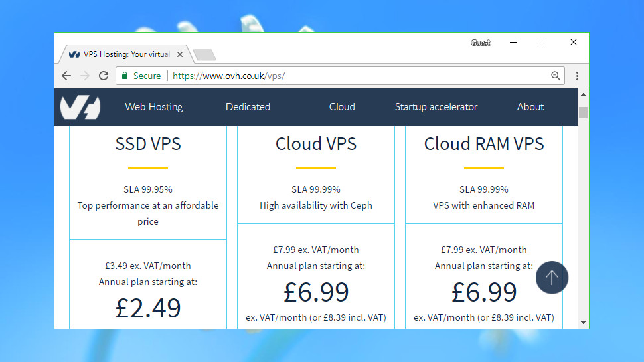Click 'Top performance at an affordable price' text
This screenshot has height=362, width=644.
tap(148, 213)
